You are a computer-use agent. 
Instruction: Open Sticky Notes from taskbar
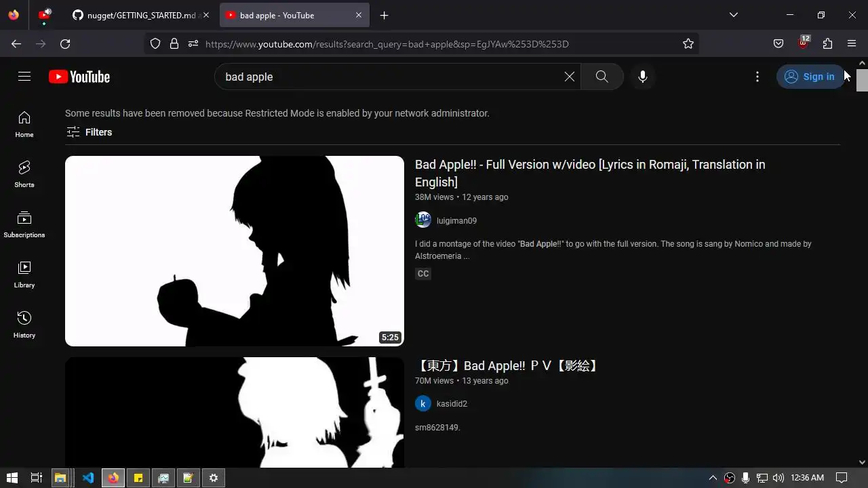coord(138,478)
